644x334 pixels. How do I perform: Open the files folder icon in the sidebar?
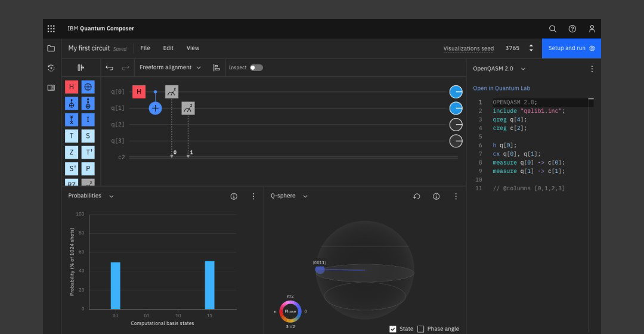(x=51, y=48)
